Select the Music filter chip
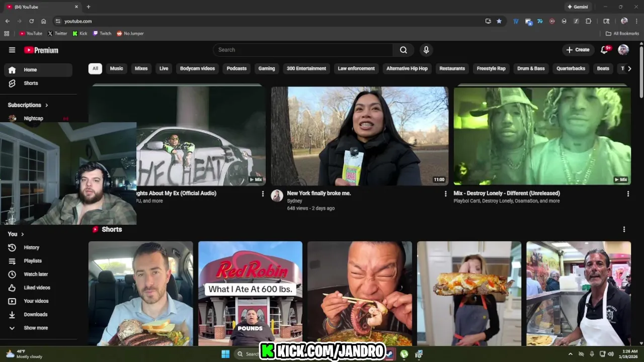The width and height of the screenshot is (644, 362). pyautogui.click(x=116, y=68)
